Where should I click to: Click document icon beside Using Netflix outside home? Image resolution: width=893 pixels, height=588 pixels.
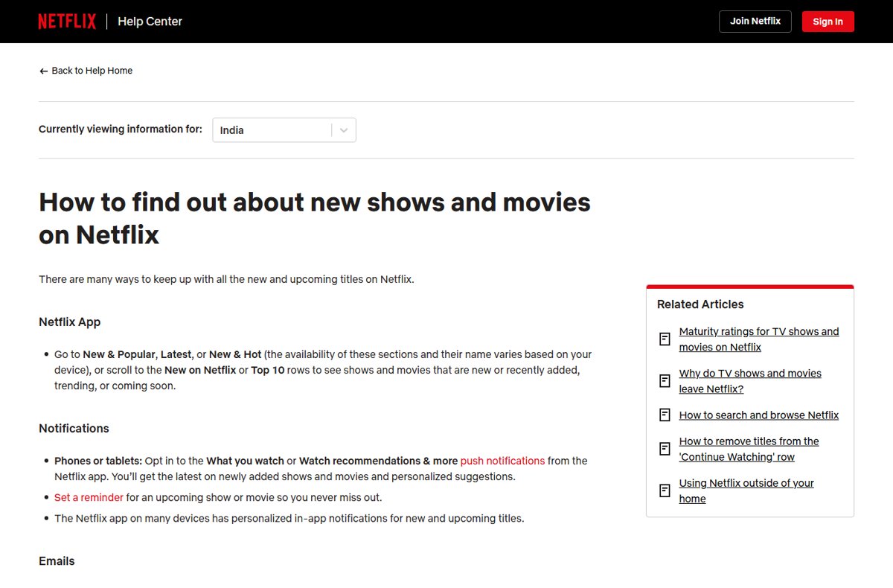(665, 490)
